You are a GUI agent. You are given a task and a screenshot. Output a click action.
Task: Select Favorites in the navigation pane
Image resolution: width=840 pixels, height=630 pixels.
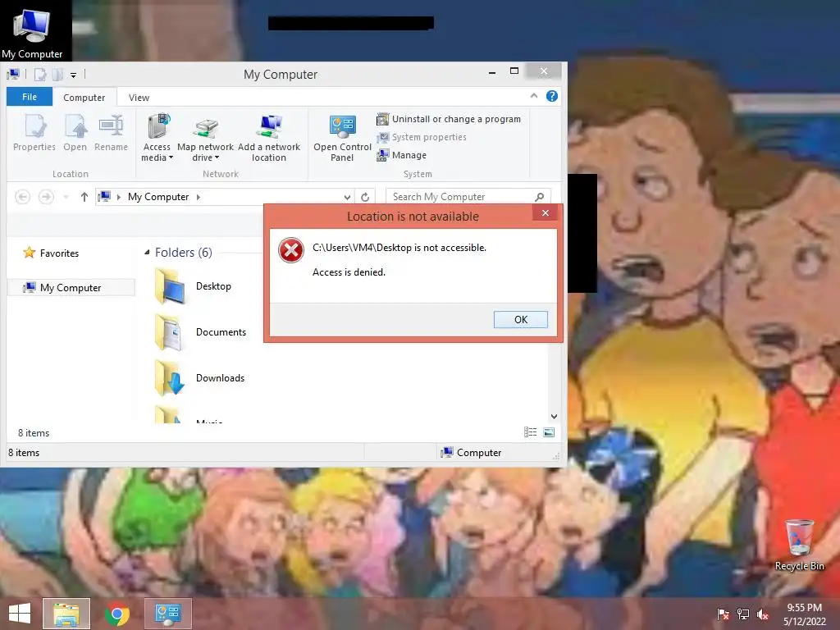(52, 253)
